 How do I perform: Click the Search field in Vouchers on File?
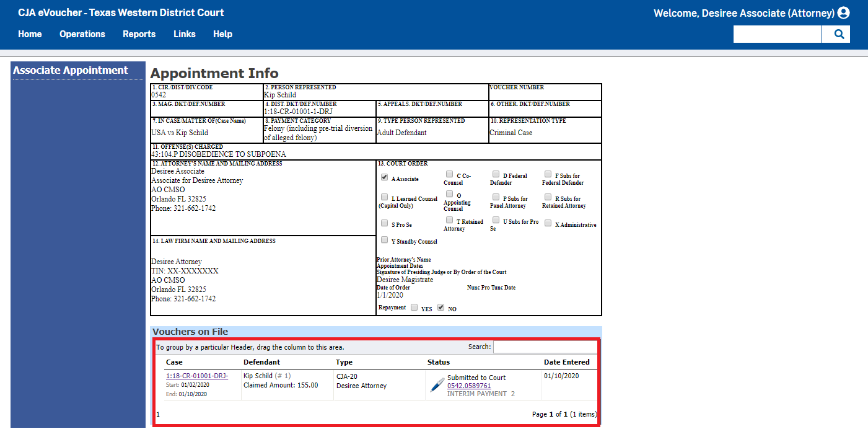(x=545, y=346)
